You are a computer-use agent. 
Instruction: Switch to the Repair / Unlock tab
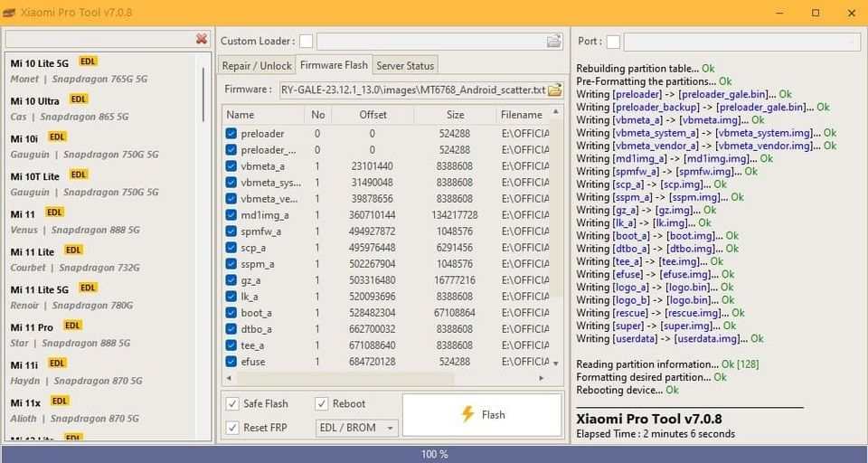[x=257, y=65]
